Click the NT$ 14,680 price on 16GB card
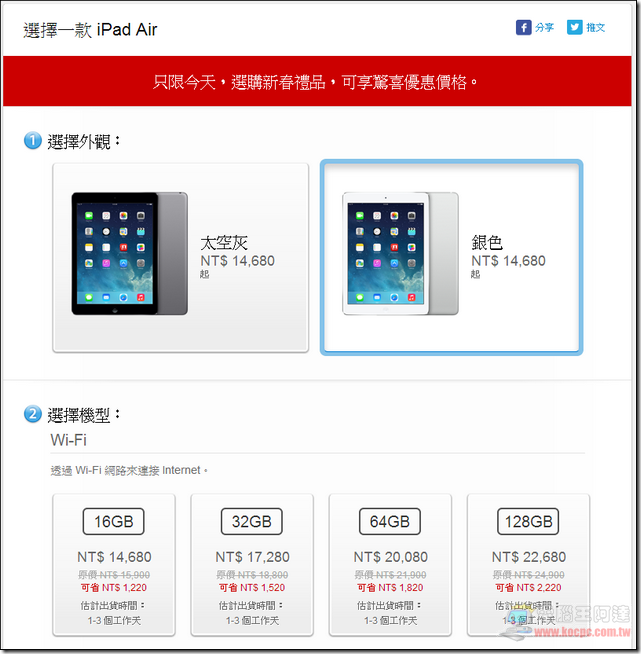641x654 pixels. [x=114, y=557]
